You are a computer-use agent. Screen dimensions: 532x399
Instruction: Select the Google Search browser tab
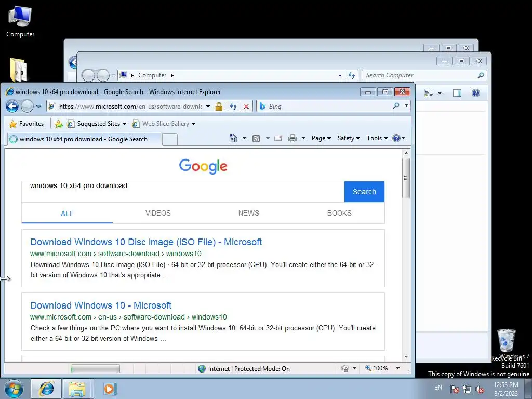point(84,139)
